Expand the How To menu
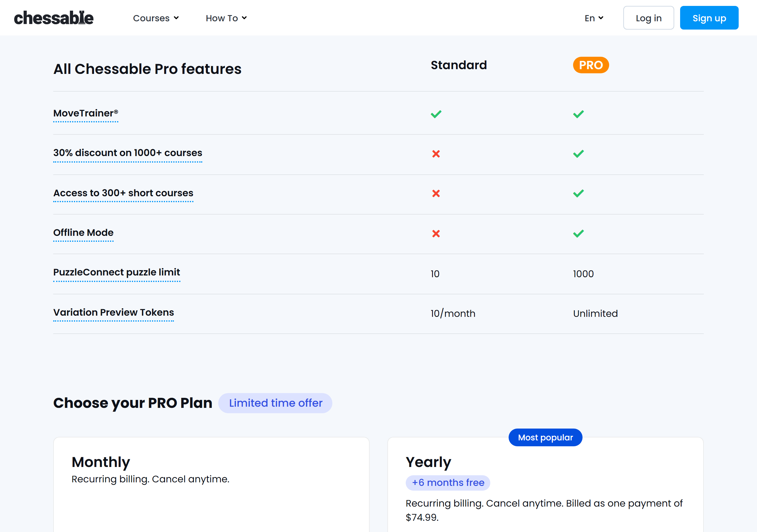The image size is (757, 532). (226, 18)
